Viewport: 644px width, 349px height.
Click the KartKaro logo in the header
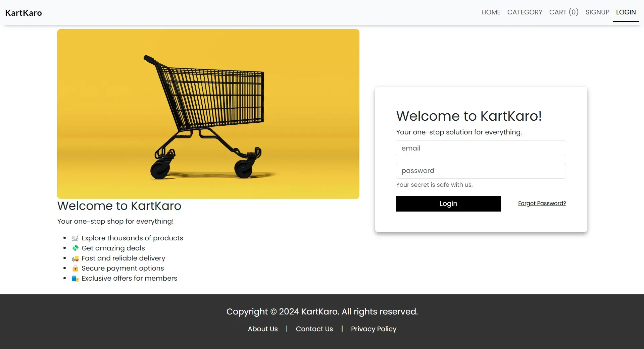(x=23, y=13)
